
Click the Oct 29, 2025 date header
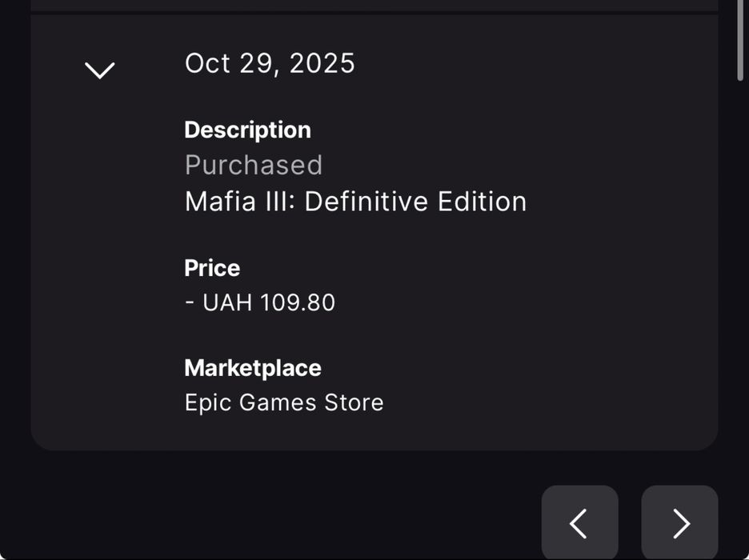(x=270, y=63)
